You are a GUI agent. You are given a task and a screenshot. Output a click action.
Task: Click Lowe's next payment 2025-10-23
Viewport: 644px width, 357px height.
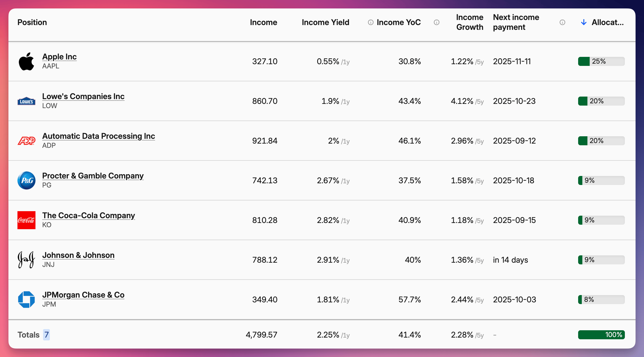(514, 101)
